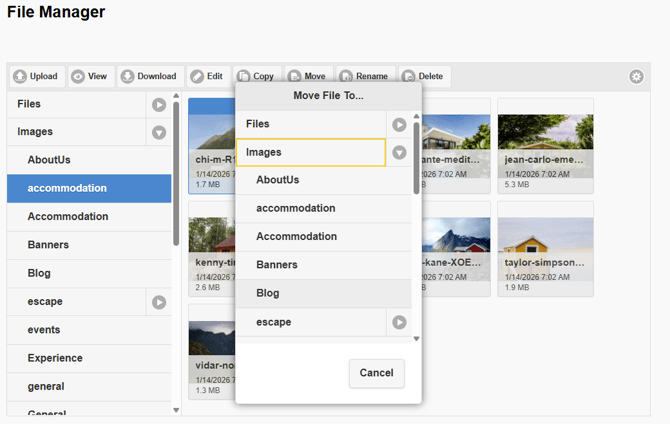Click the Download toolbar button
This screenshot has width=670, height=424.
150,77
